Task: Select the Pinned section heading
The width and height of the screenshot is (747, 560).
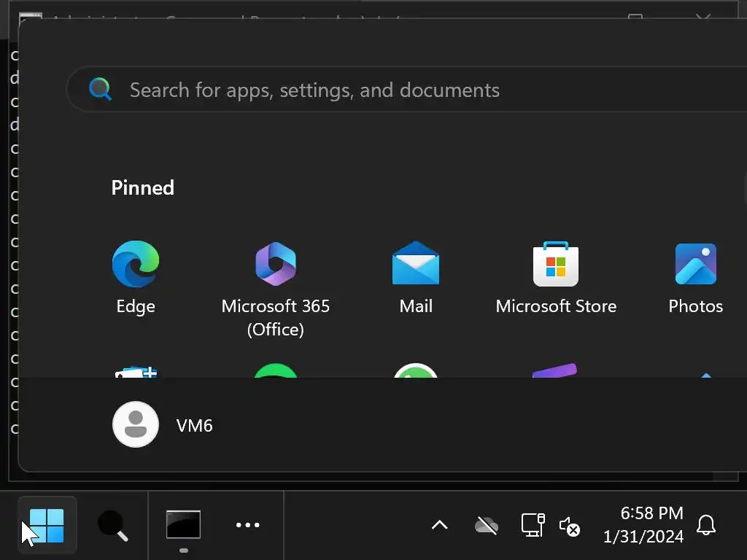Action: (143, 187)
